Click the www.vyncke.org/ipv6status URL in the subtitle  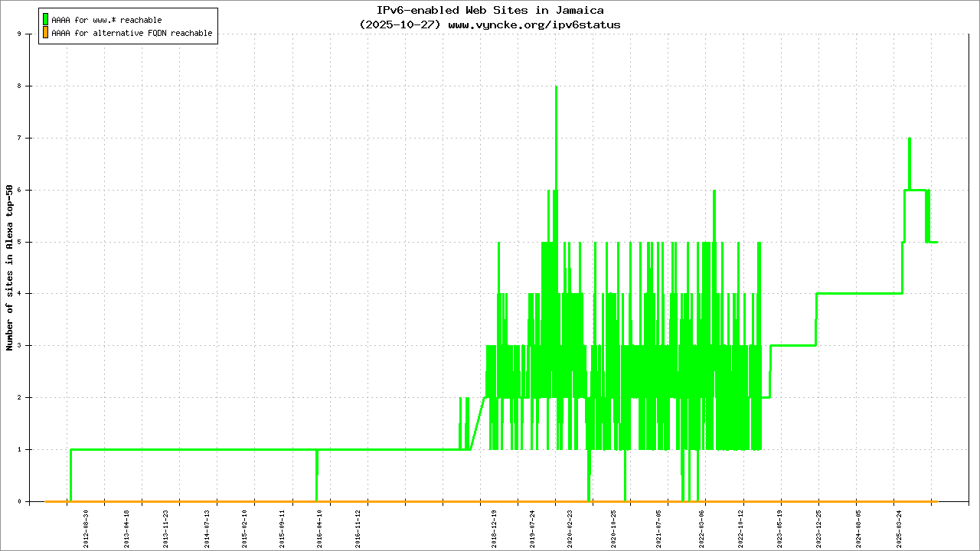[x=534, y=24]
